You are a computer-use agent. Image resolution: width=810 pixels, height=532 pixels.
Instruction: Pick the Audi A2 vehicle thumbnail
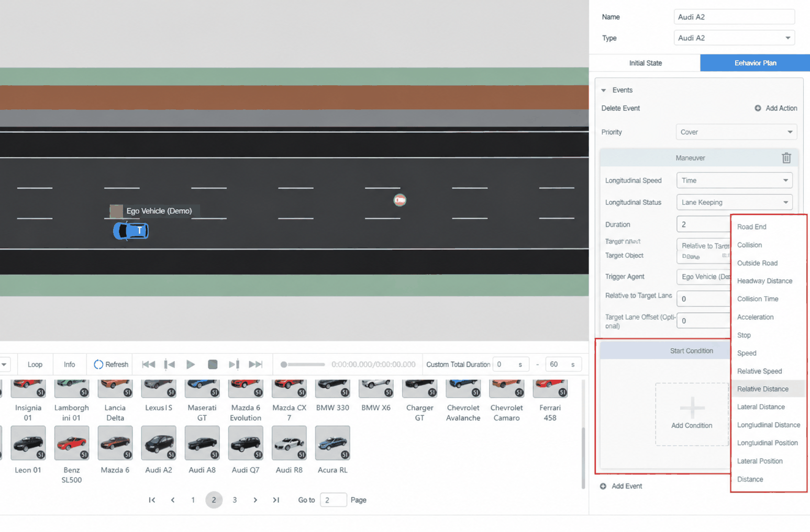tap(159, 443)
